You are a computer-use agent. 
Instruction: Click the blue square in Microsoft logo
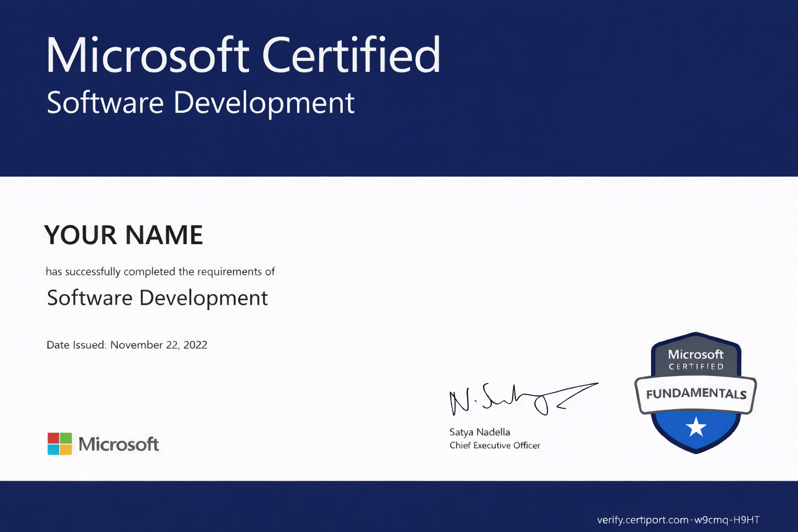point(54,450)
